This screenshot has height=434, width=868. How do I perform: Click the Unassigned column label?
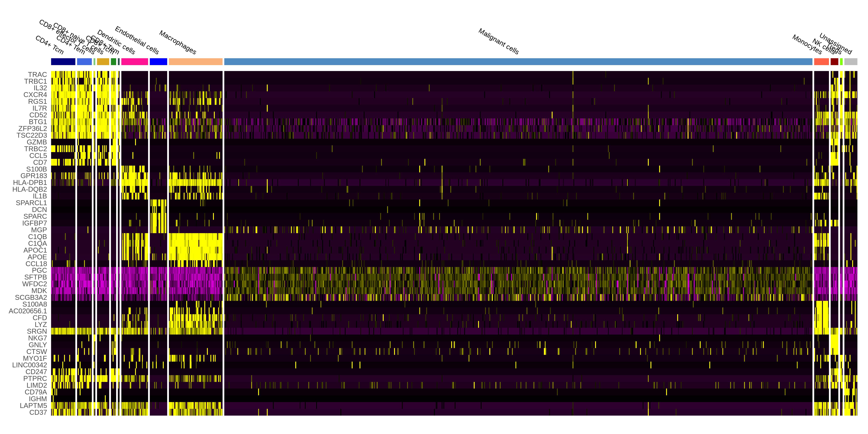click(835, 44)
